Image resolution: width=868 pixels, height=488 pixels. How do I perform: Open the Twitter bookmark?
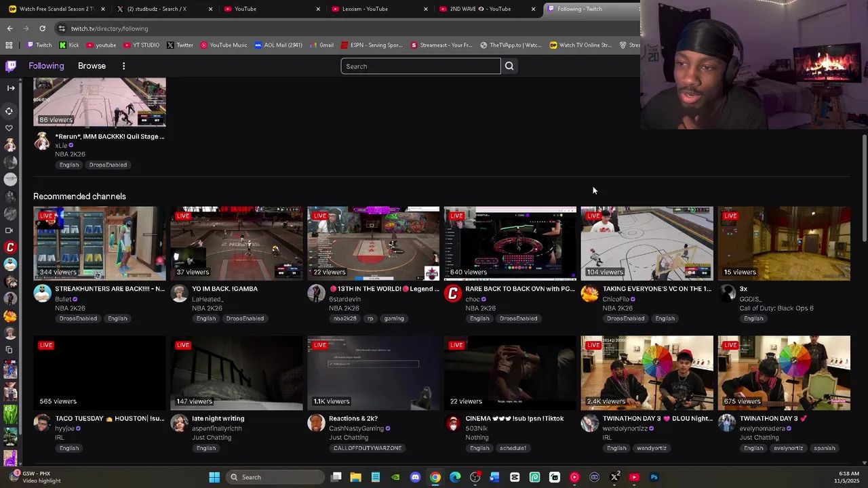180,45
